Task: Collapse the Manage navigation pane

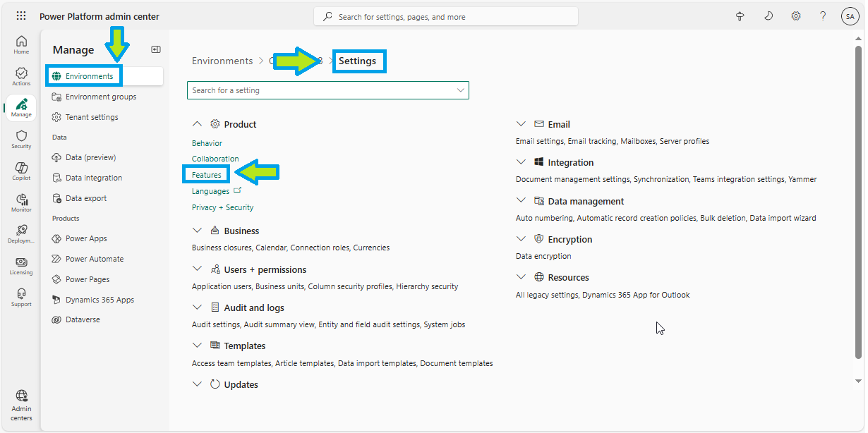Action: tap(156, 49)
